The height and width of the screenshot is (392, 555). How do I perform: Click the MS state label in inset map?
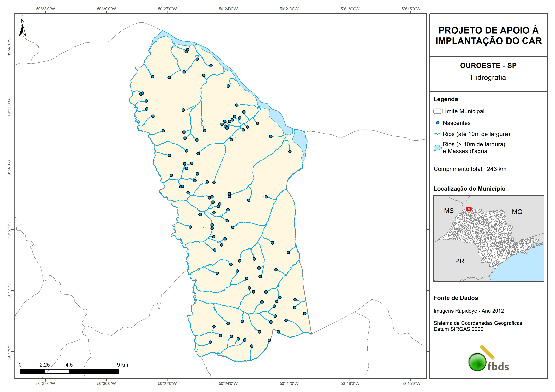(x=449, y=211)
